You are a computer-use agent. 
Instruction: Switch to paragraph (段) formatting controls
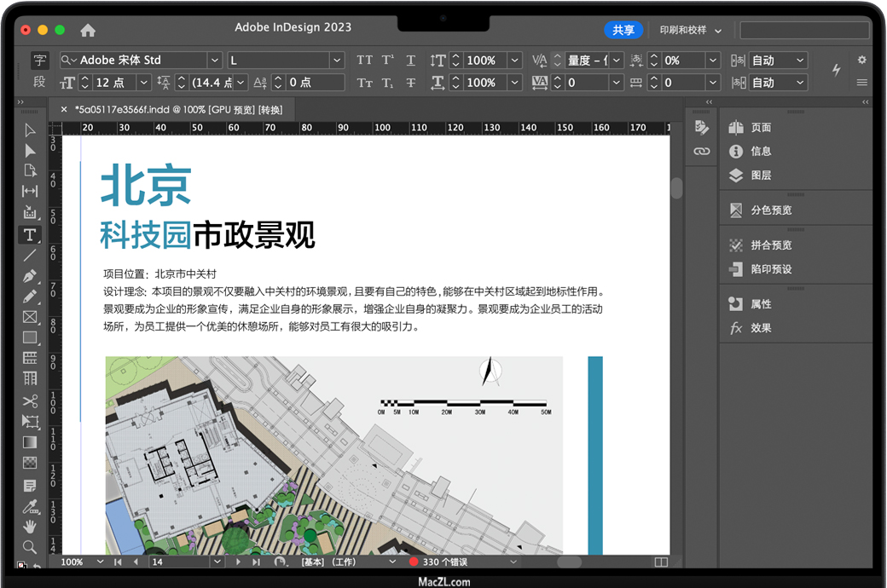point(40,82)
